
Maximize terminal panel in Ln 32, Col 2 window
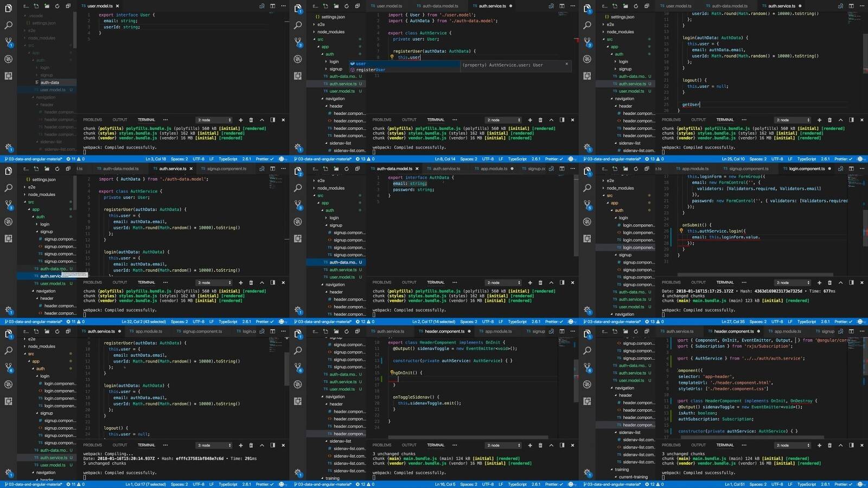point(261,283)
